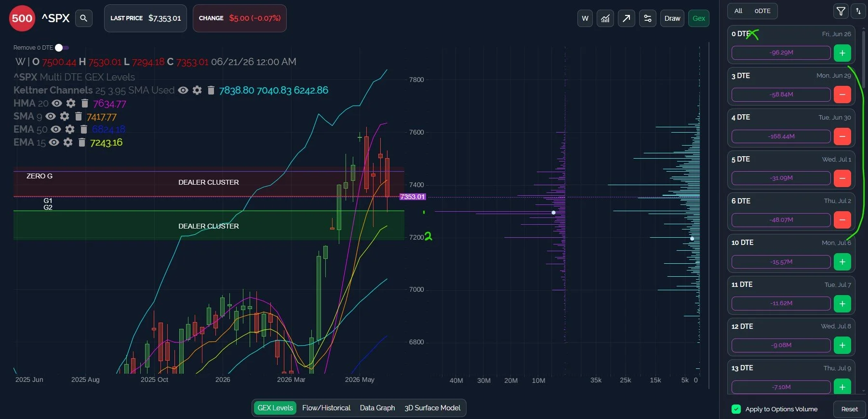The height and width of the screenshot is (419, 868).
Task: Click the LAST PRICE $7,353.01 box
Action: coord(146,18)
